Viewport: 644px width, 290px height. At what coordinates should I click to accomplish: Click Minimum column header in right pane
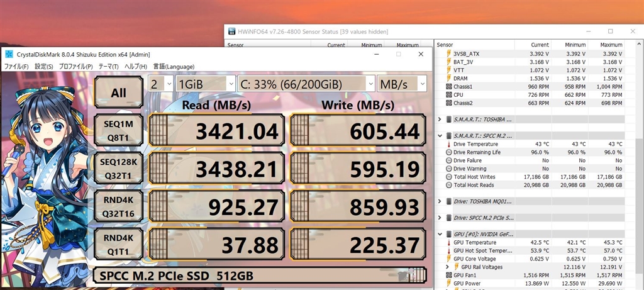pyautogui.click(x=570, y=45)
